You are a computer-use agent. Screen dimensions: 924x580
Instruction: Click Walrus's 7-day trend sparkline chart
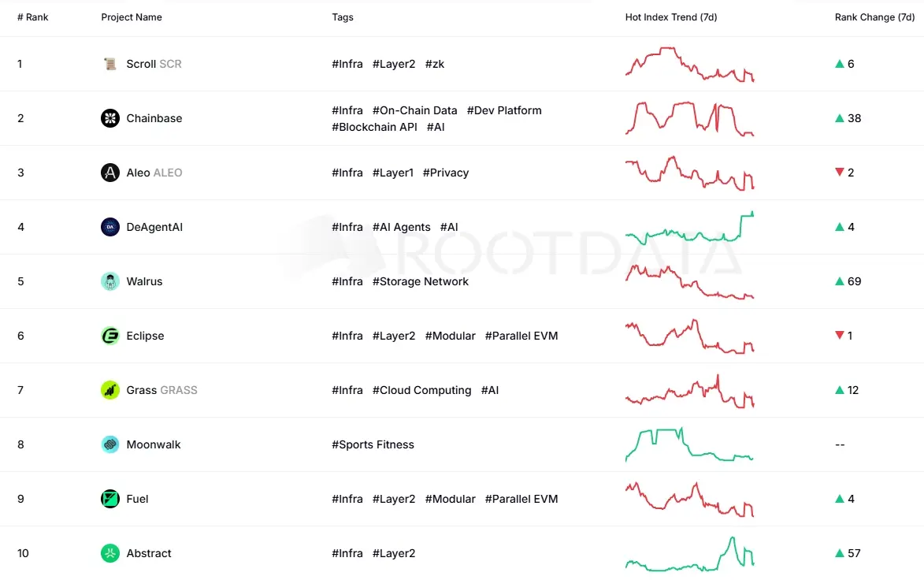689,281
